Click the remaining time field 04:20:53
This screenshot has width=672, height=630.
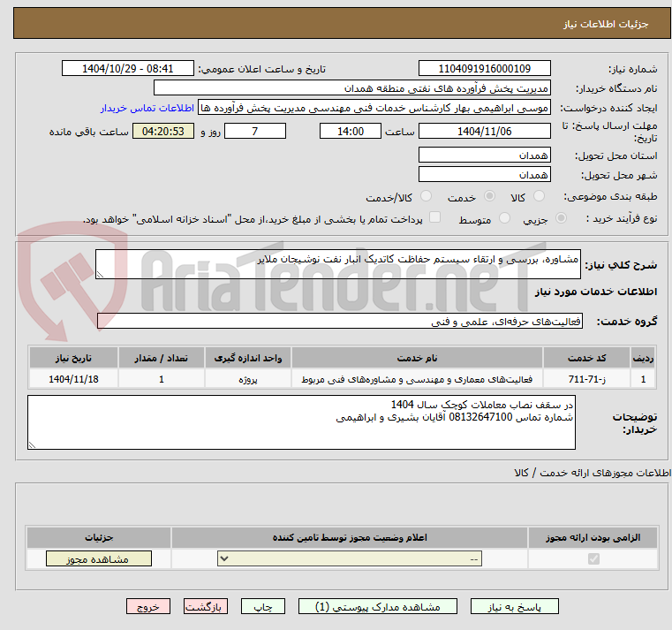pyautogui.click(x=162, y=132)
